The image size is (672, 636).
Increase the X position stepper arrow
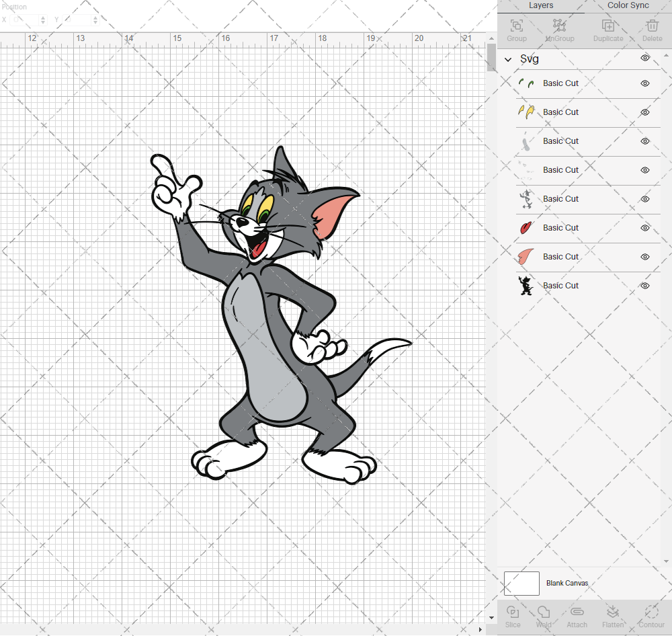click(43, 17)
